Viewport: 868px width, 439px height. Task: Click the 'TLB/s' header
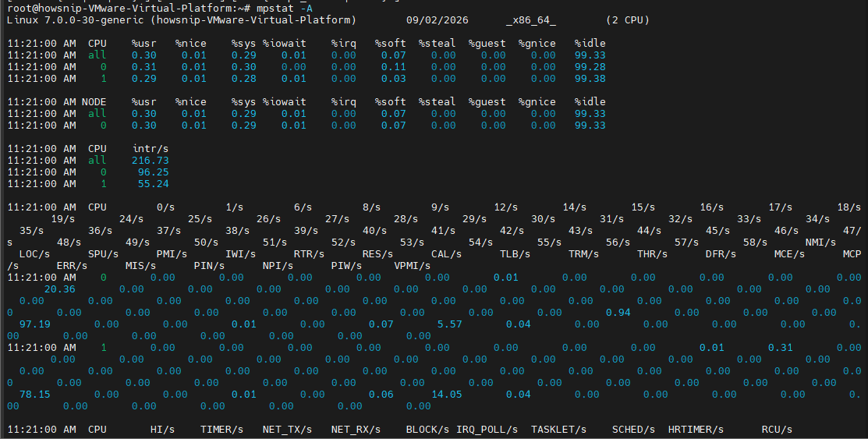pyautogui.click(x=515, y=254)
